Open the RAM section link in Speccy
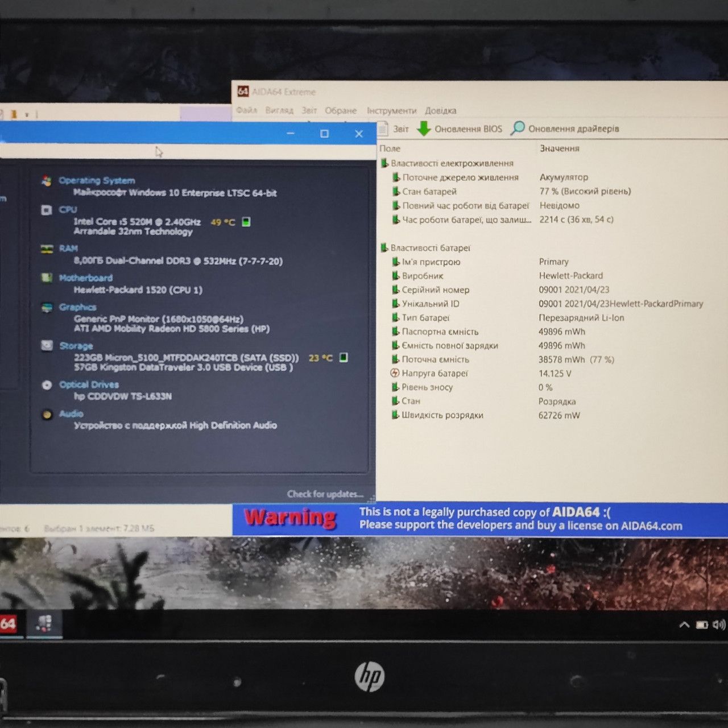 (x=68, y=249)
